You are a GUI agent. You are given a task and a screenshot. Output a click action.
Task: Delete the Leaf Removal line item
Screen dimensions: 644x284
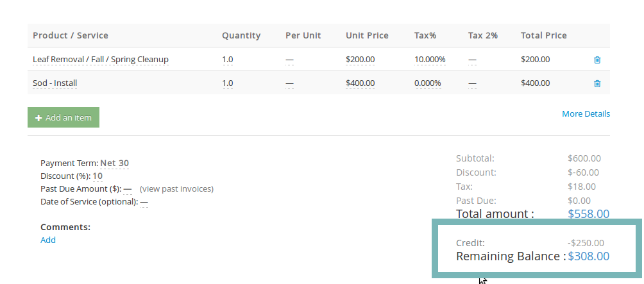click(x=597, y=60)
